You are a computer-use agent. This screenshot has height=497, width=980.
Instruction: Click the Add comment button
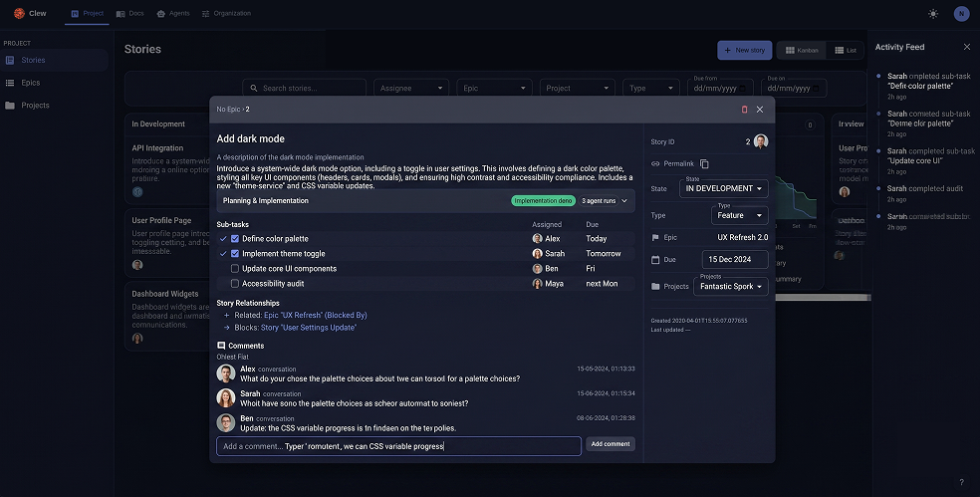(611, 444)
